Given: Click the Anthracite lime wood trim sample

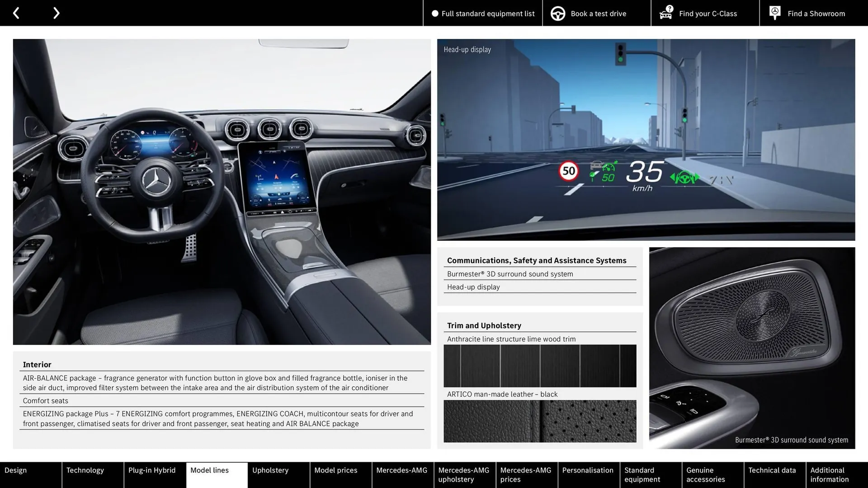Looking at the screenshot, I should 540,366.
